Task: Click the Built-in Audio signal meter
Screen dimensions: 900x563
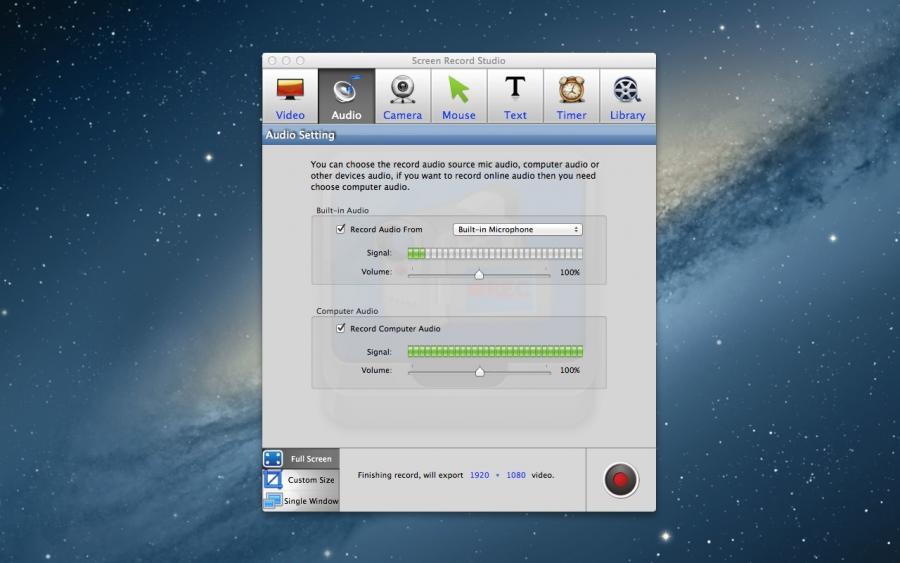Action: point(495,253)
